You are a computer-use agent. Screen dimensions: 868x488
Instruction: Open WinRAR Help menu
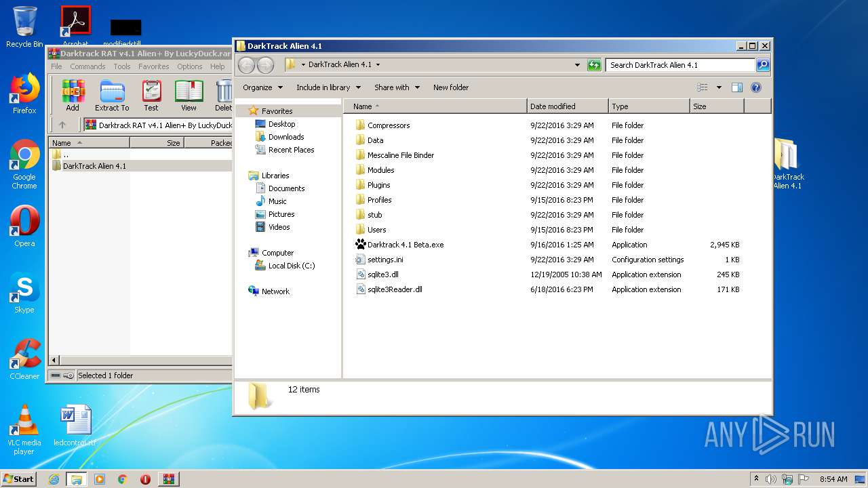(x=217, y=66)
